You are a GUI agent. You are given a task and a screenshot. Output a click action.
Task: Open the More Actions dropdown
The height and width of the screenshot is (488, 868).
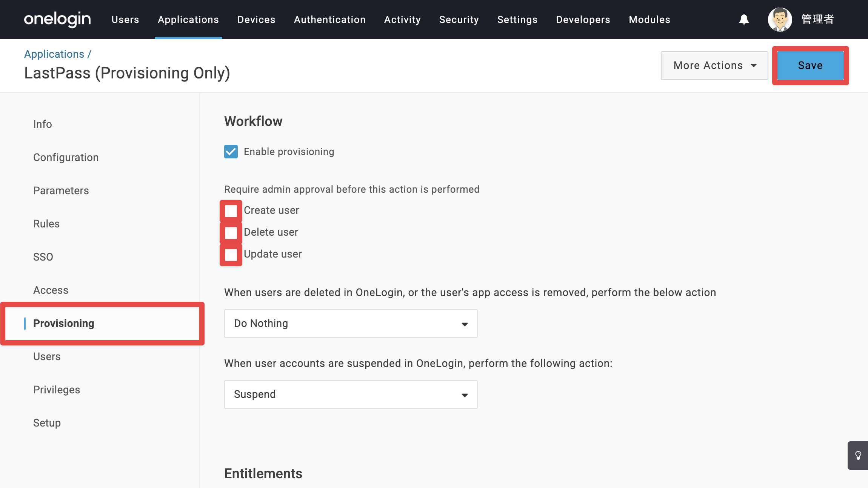point(714,66)
